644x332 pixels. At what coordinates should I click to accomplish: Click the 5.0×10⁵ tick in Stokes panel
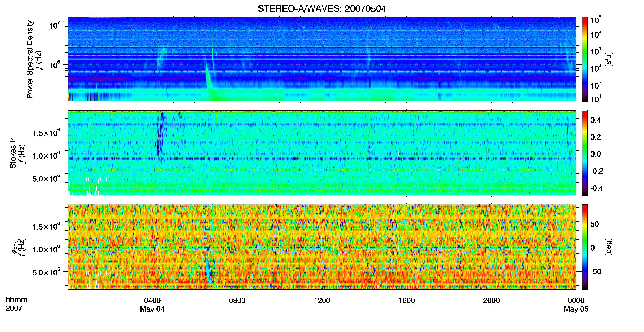(46, 178)
